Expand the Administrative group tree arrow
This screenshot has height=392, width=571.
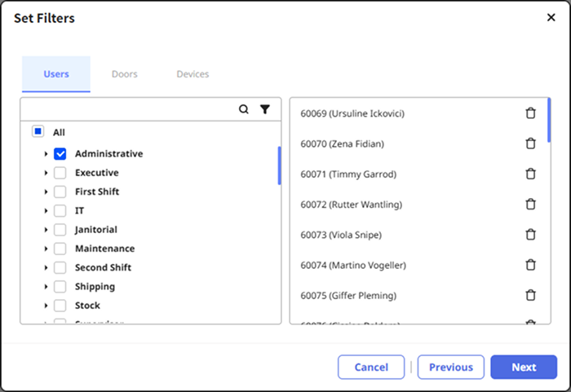(x=46, y=154)
